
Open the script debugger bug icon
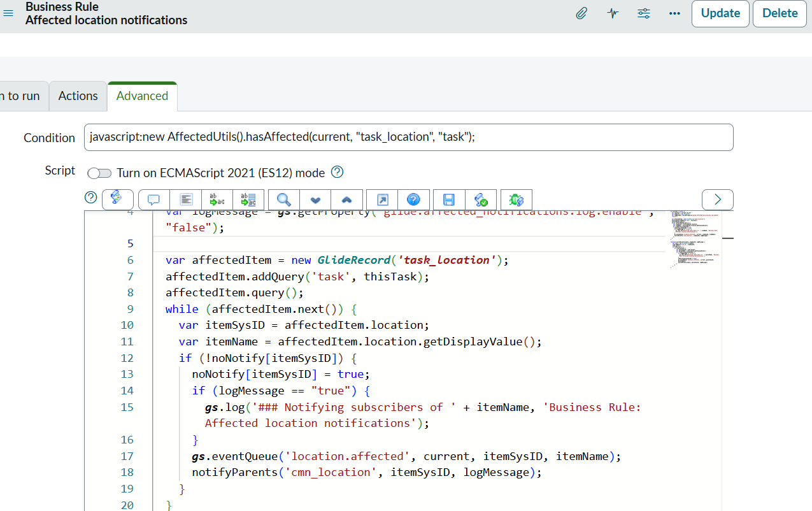pos(516,199)
